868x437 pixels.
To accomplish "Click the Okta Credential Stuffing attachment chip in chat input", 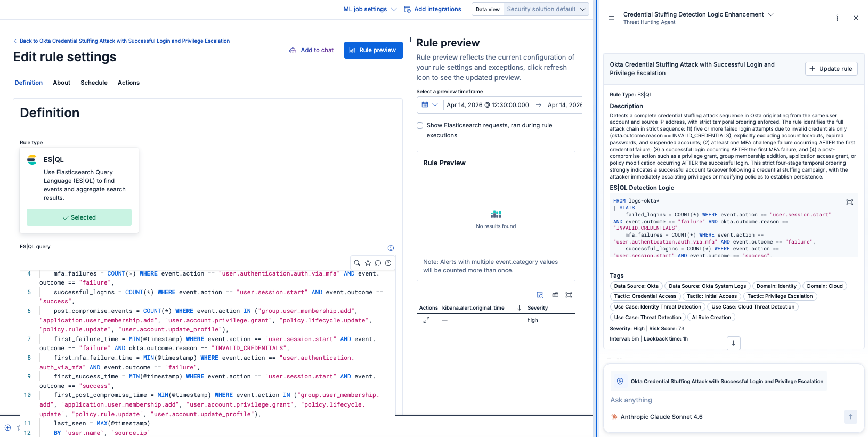I will pyautogui.click(x=719, y=382).
